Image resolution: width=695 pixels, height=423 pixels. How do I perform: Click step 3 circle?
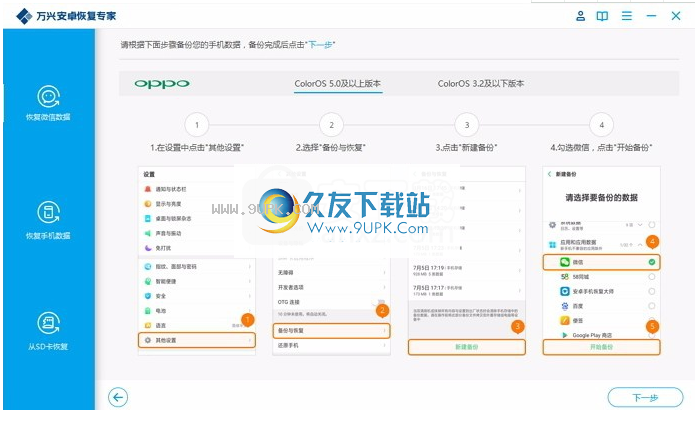[x=467, y=125]
